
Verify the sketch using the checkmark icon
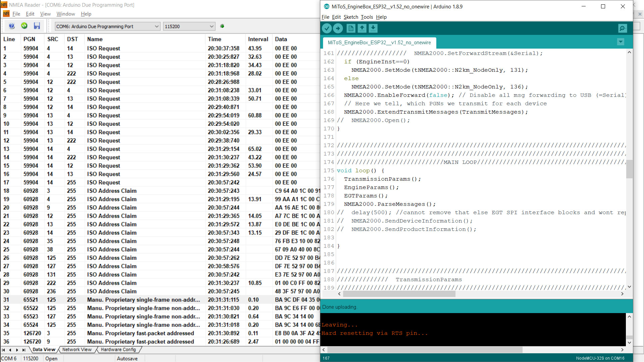coord(327,28)
